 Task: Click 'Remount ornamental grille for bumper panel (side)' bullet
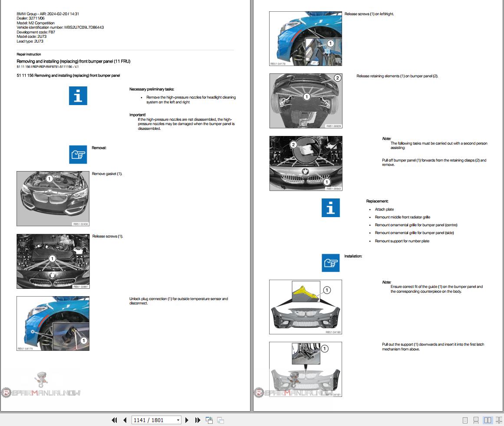414,233
